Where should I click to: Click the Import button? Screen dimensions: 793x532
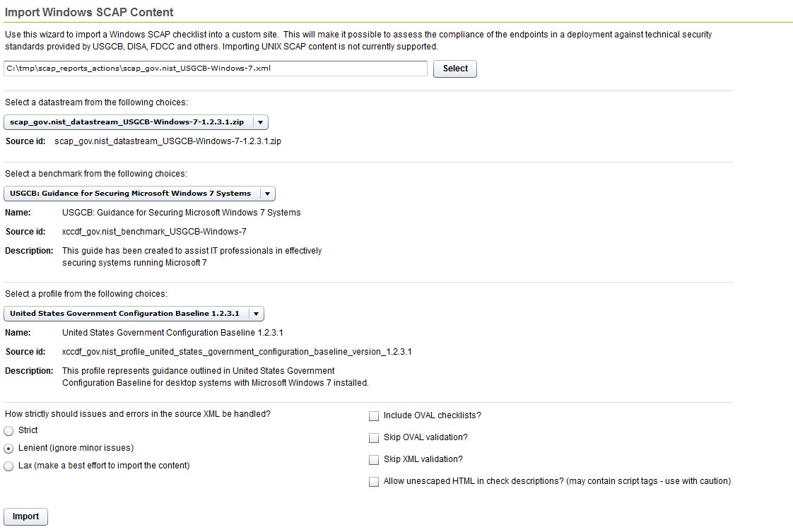click(x=26, y=516)
